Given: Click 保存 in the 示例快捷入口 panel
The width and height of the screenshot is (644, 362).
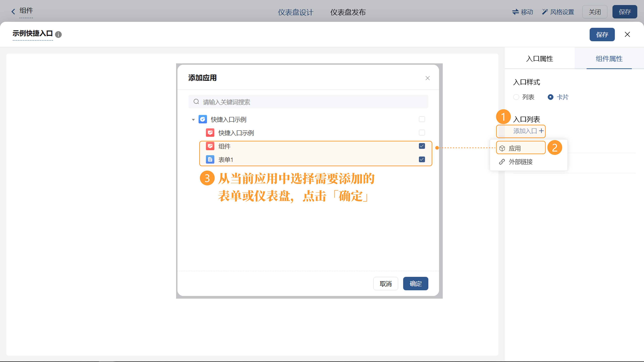Looking at the screenshot, I should tap(602, 35).
